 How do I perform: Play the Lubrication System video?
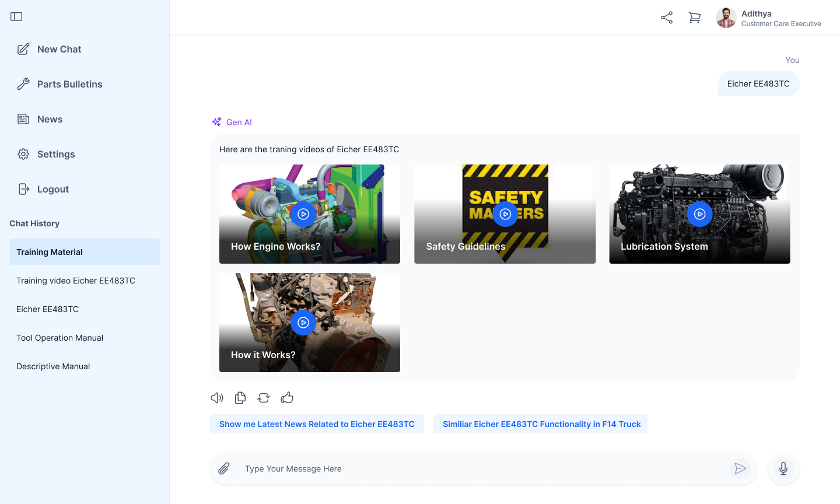tap(700, 214)
